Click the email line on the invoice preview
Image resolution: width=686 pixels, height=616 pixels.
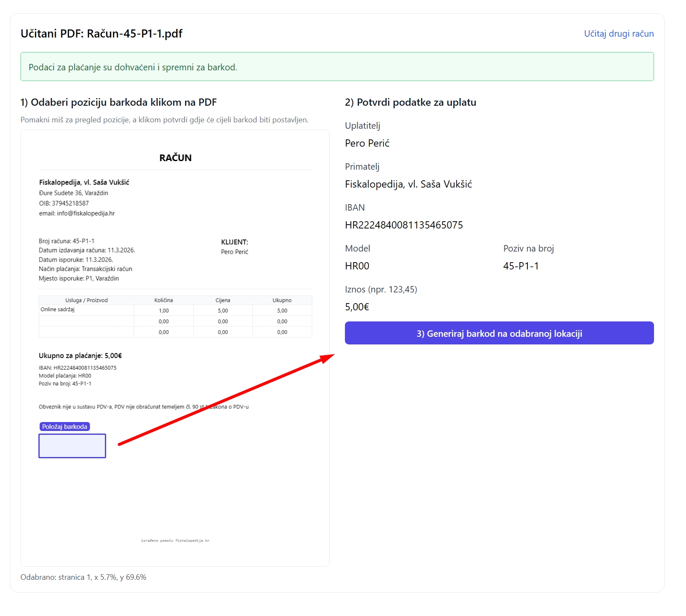point(77,213)
